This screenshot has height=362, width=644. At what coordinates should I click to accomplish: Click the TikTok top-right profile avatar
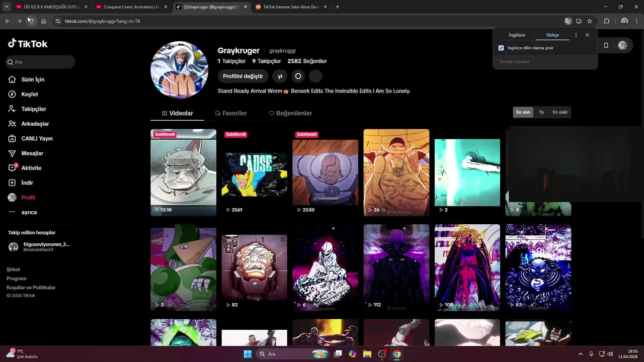pos(622,45)
